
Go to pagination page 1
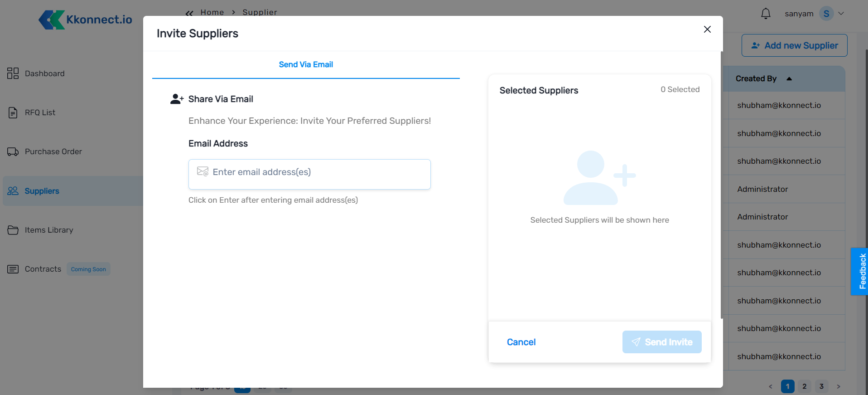[x=787, y=386]
